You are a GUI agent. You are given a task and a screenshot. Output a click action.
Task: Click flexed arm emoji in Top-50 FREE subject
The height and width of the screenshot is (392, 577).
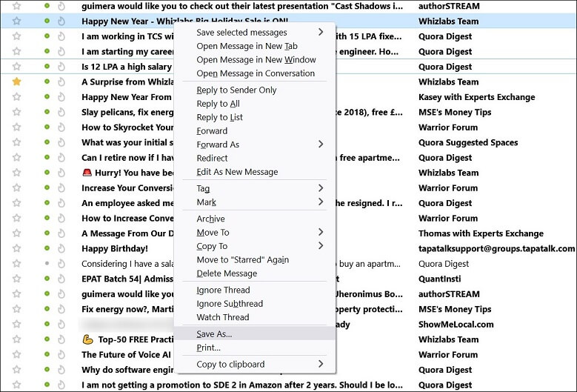[x=87, y=339]
